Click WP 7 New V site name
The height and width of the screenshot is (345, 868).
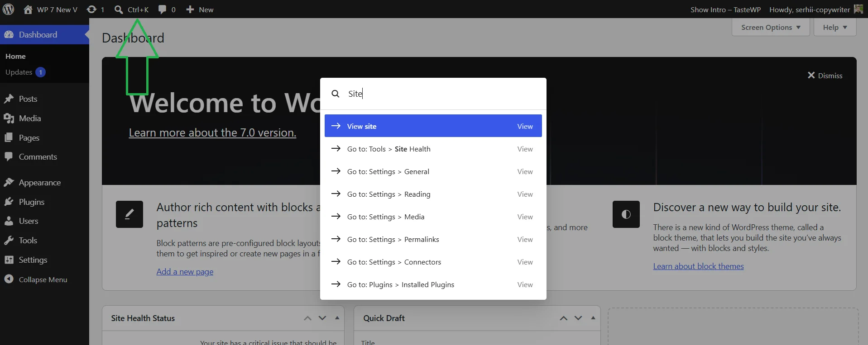click(57, 9)
